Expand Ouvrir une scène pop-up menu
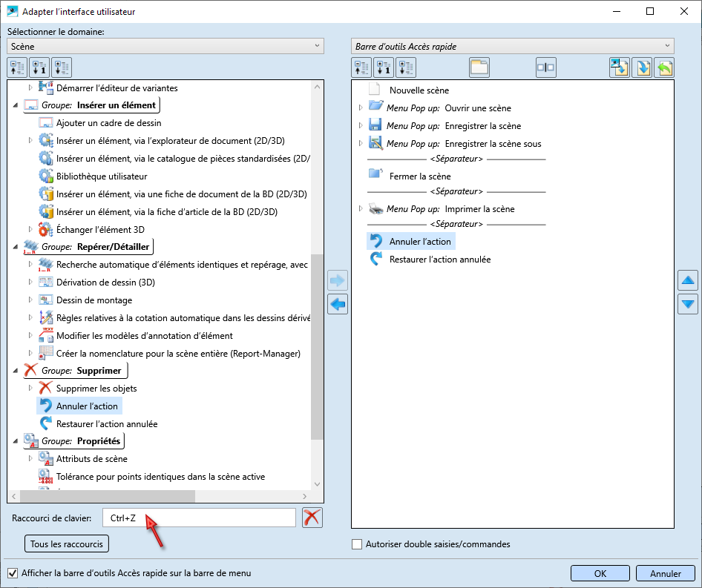This screenshot has height=588, width=702. (x=361, y=108)
